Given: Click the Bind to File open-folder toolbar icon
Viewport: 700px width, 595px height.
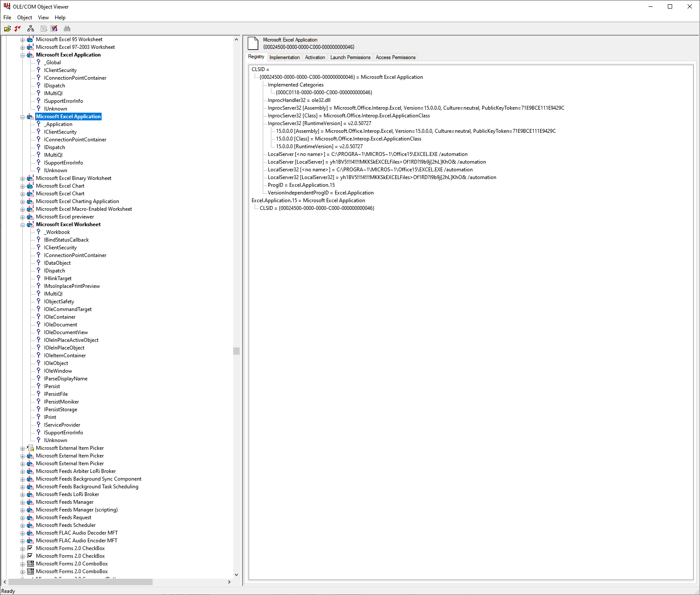Looking at the screenshot, I should (7, 29).
